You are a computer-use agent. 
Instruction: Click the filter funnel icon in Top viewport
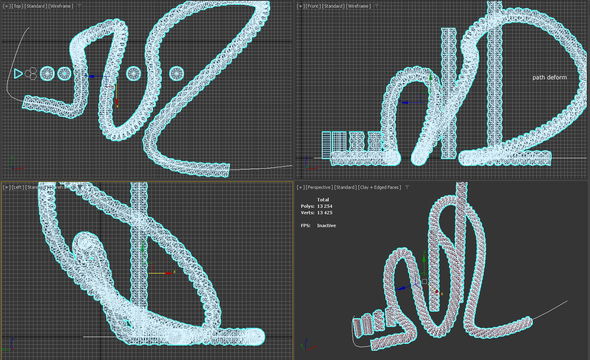click(x=79, y=6)
